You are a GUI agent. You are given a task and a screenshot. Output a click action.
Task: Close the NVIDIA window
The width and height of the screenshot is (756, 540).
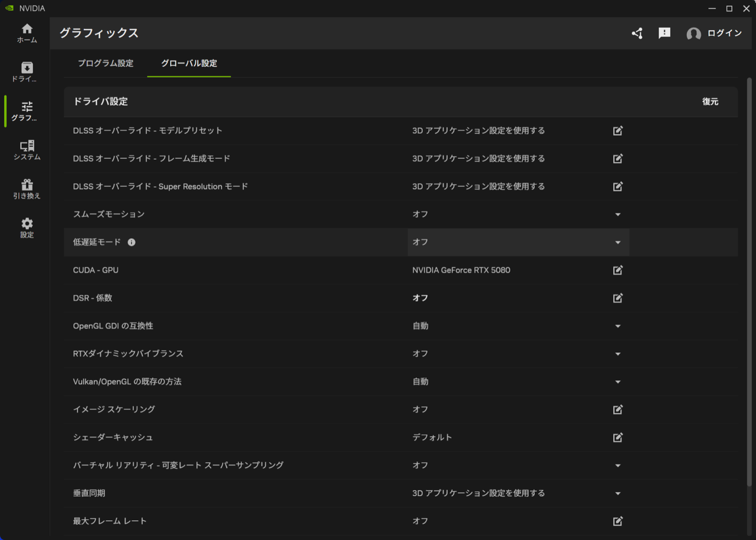(746, 8)
